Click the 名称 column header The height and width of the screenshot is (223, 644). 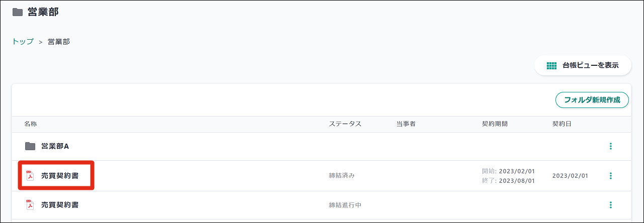click(31, 124)
